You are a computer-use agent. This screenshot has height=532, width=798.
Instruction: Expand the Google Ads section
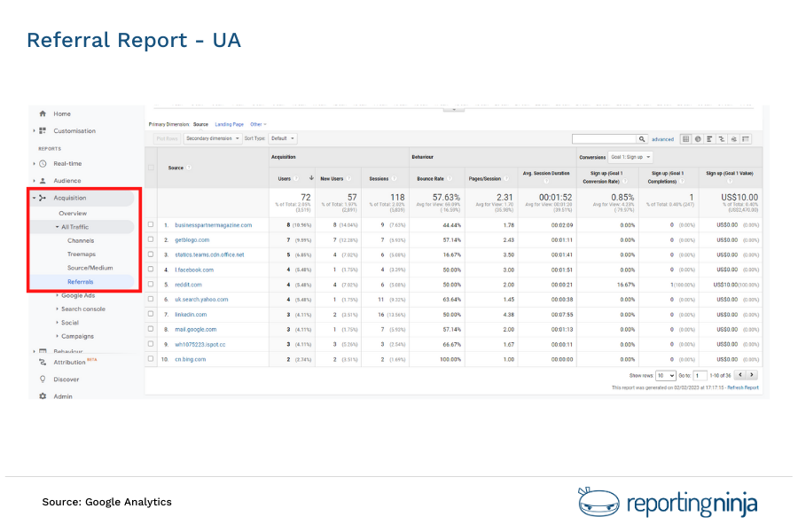(x=57, y=295)
